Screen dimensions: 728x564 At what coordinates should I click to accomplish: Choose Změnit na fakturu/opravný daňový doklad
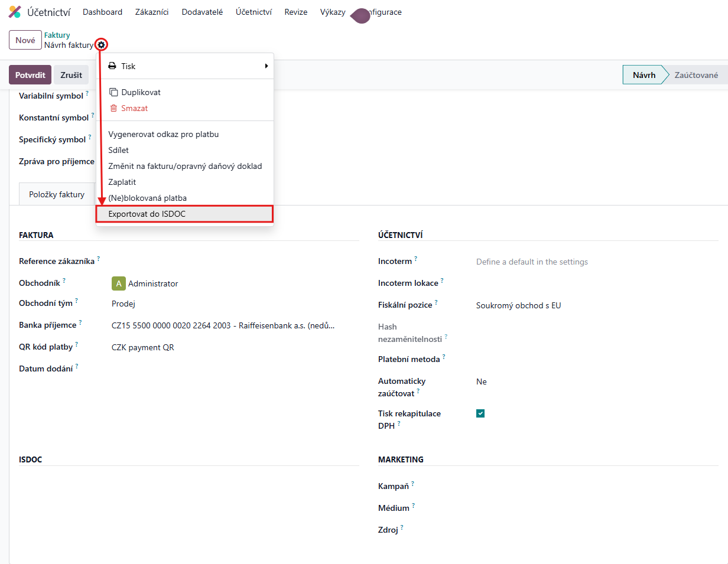184,166
